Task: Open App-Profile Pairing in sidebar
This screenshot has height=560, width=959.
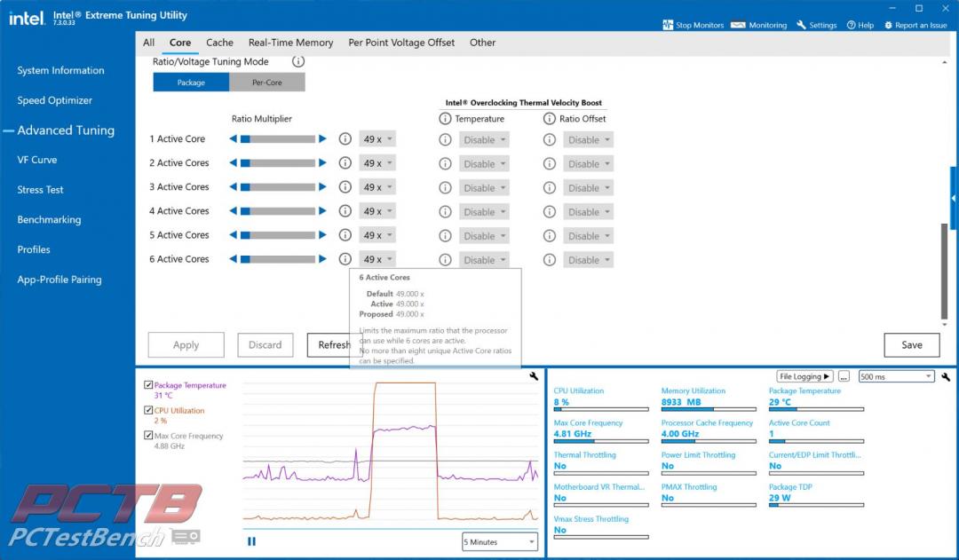Action: 59,280
